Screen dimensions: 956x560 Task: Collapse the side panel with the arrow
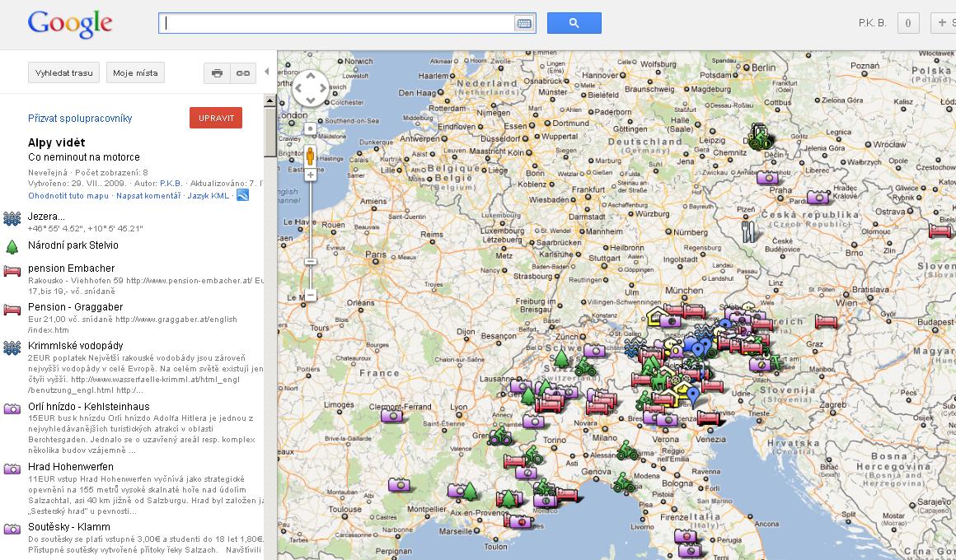(x=266, y=72)
